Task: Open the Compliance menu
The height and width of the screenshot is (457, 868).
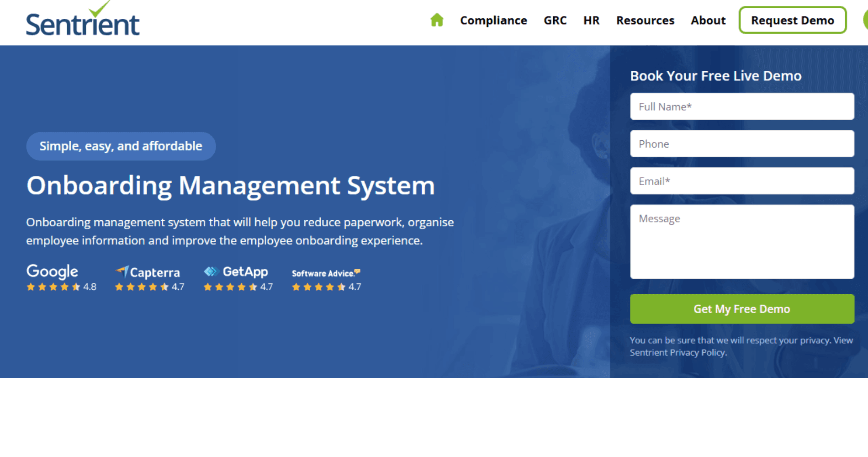Action: tap(493, 21)
